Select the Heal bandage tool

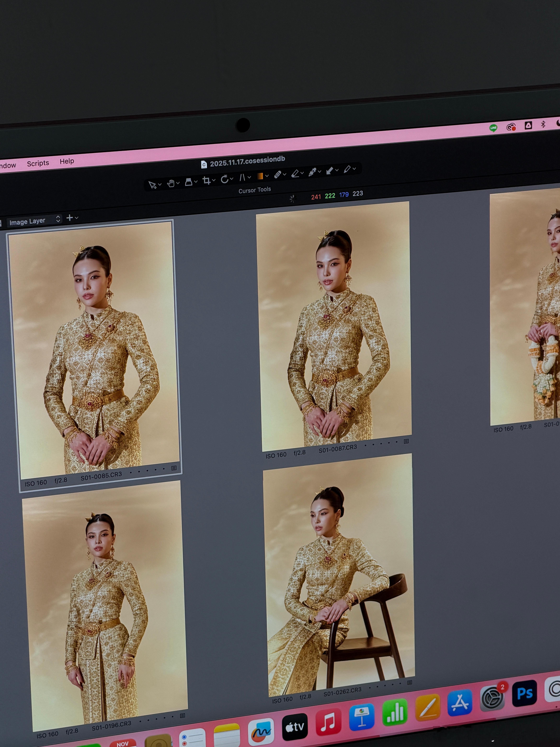(x=278, y=175)
